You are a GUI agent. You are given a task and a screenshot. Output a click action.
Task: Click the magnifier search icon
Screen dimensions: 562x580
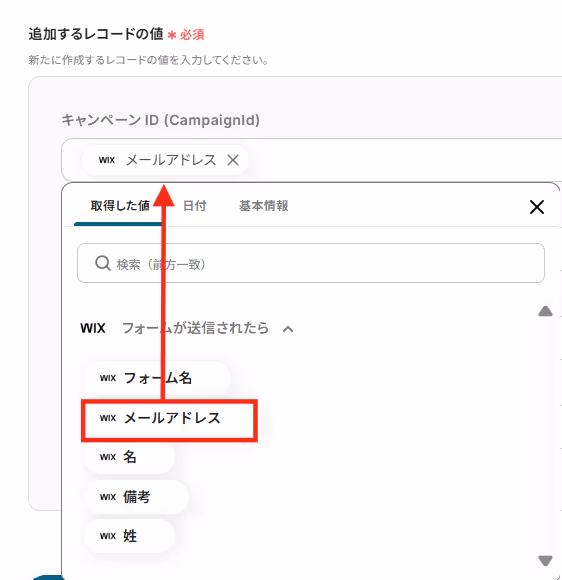103,263
